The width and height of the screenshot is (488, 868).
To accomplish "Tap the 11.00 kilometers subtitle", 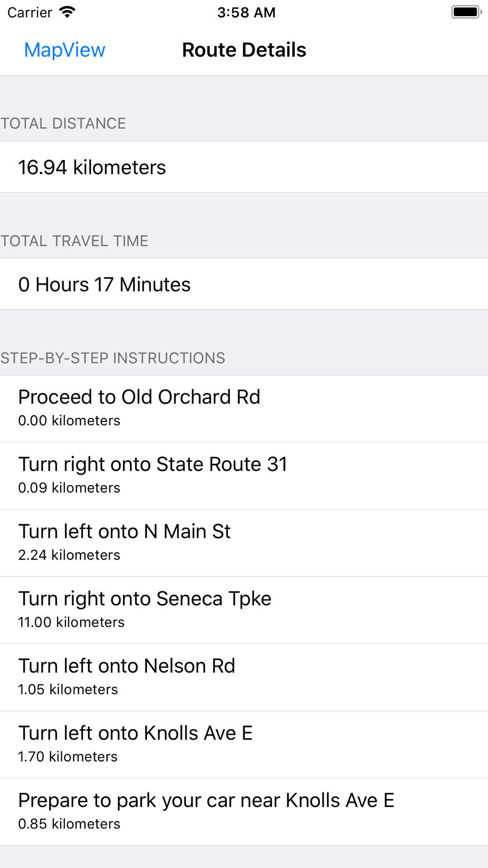I will (71, 622).
